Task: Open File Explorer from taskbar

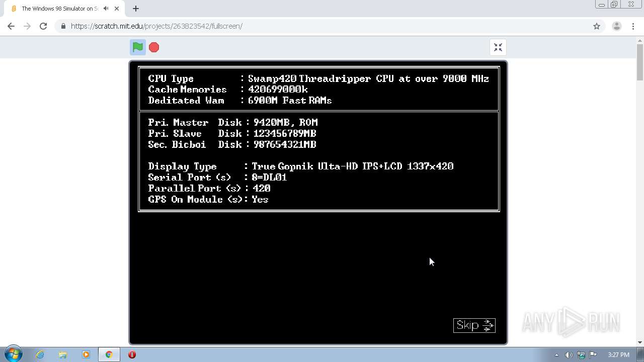Action: point(63,354)
